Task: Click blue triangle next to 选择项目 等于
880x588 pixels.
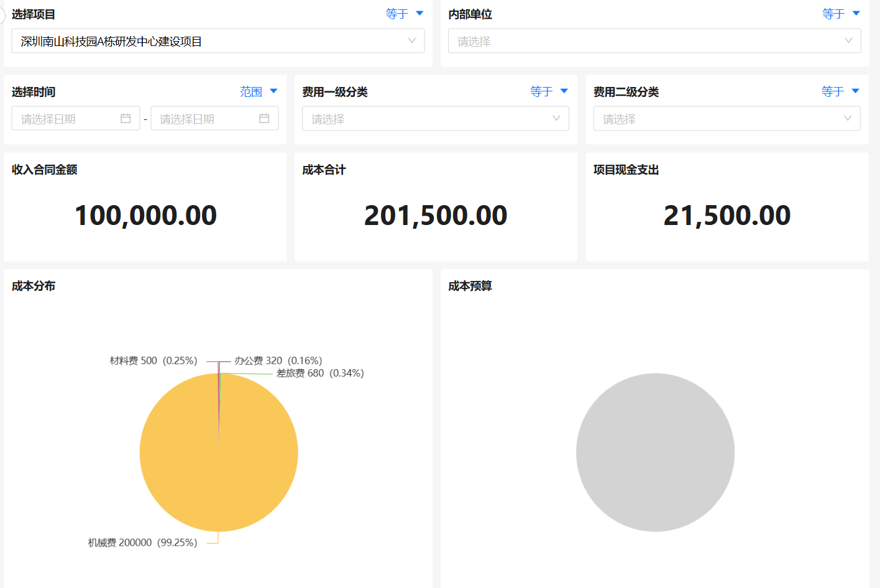Action: 419,13
